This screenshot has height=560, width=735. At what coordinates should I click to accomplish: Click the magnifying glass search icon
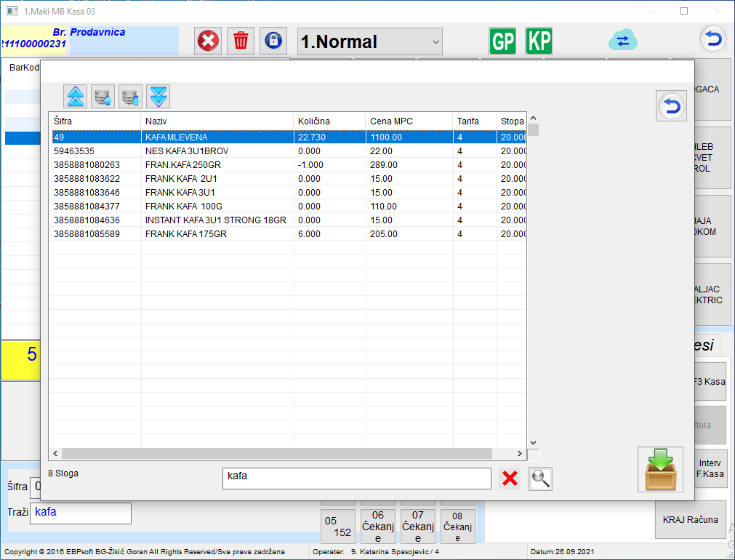(540, 479)
